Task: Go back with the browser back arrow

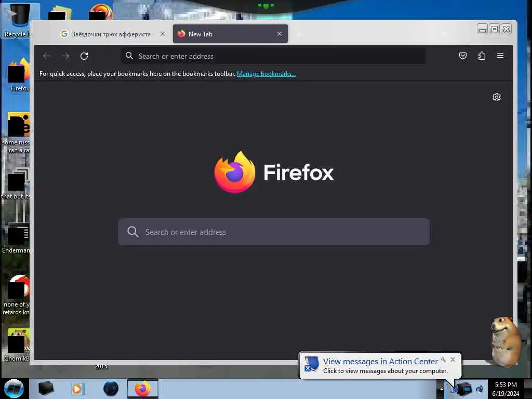Action: pos(47,56)
